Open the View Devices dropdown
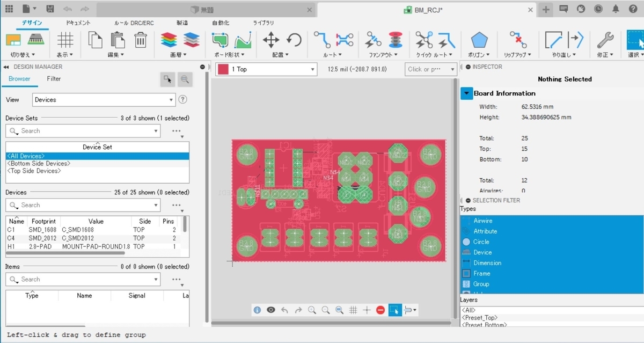This screenshot has height=343, width=644. (x=104, y=100)
